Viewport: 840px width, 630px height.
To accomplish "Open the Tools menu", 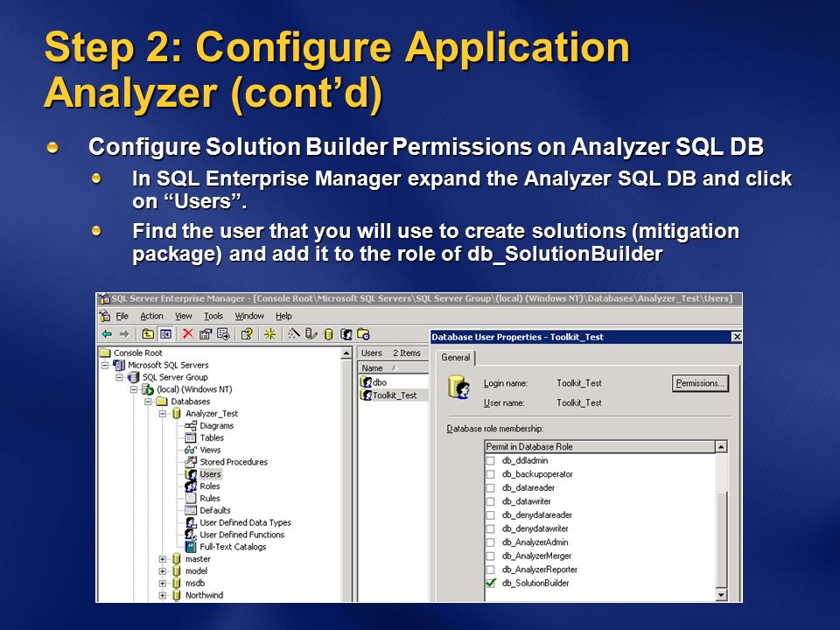I will point(213,316).
